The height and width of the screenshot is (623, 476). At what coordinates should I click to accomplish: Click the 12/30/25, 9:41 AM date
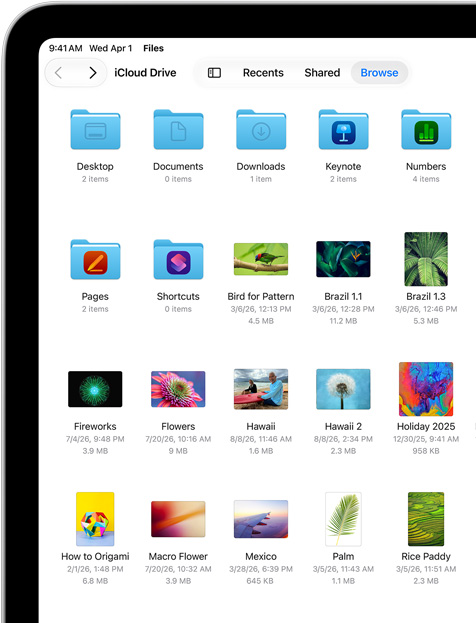426,439
